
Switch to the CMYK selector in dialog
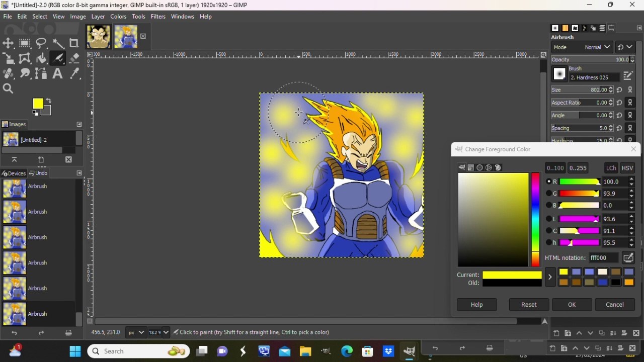point(471,168)
